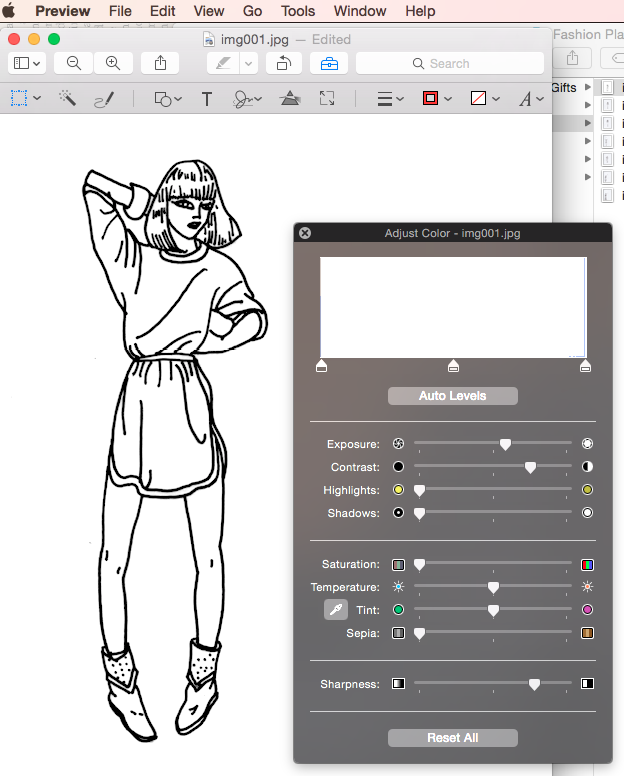Click the document proxy icon beside img001.jpg
The width and height of the screenshot is (624, 776).
click(x=209, y=39)
